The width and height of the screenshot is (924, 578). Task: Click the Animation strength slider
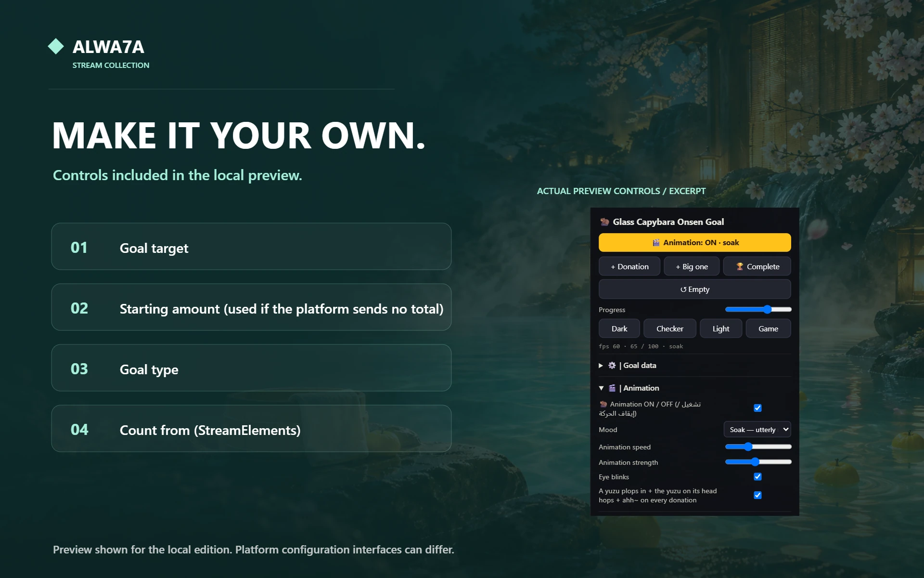pos(758,462)
